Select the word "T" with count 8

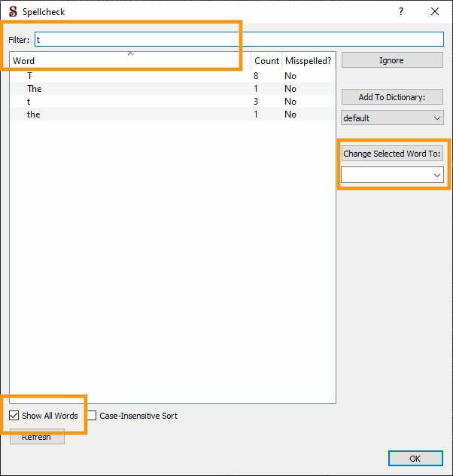[30, 76]
